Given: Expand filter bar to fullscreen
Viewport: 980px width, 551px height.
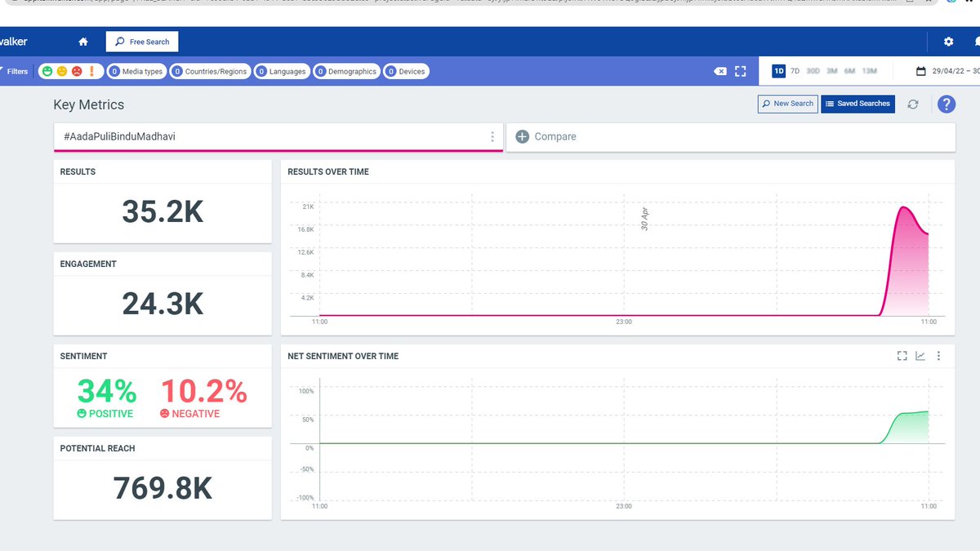Looking at the screenshot, I should coord(741,71).
